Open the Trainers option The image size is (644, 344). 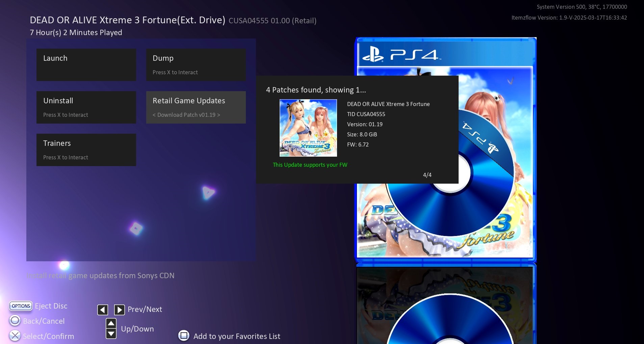(86, 150)
